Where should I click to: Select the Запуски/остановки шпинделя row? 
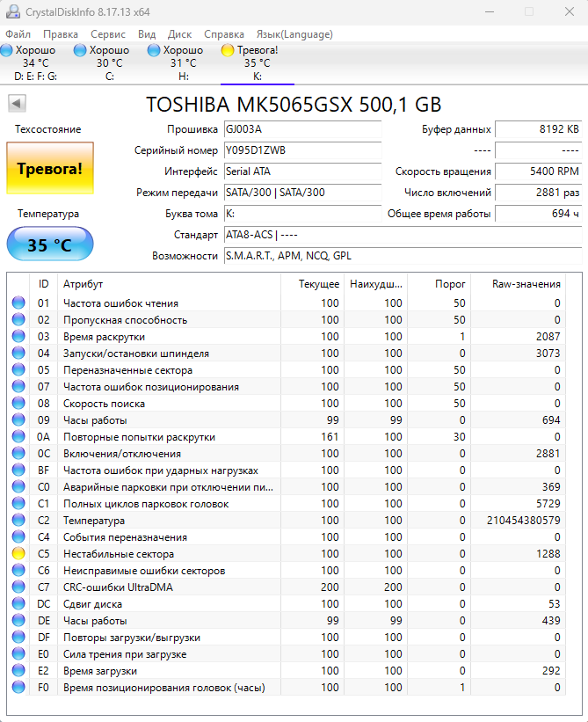pos(287,354)
